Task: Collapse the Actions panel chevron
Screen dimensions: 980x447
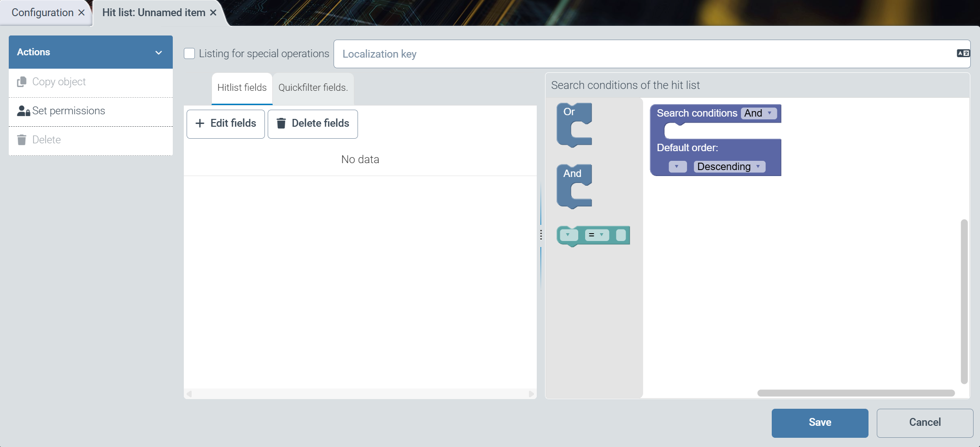Action: click(x=158, y=53)
